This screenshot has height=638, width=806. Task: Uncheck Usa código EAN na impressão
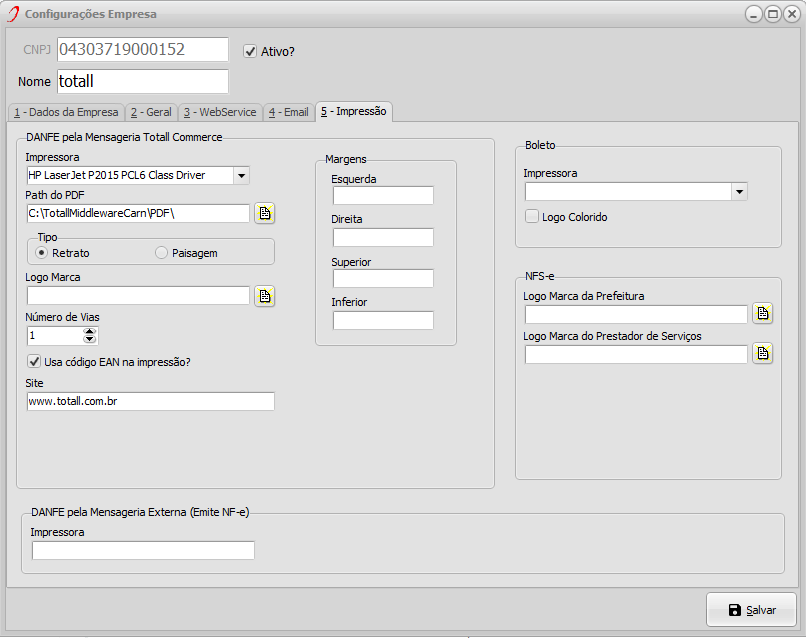coord(34,361)
